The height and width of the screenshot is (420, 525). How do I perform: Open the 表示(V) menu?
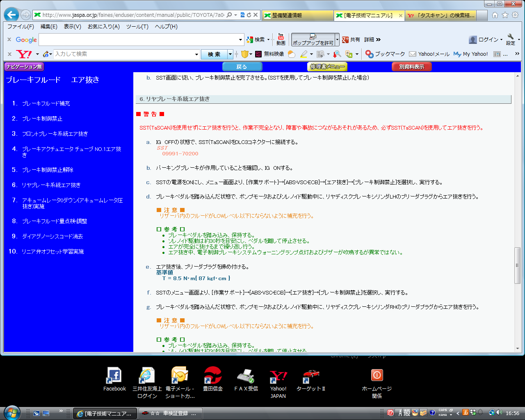click(x=72, y=26)
